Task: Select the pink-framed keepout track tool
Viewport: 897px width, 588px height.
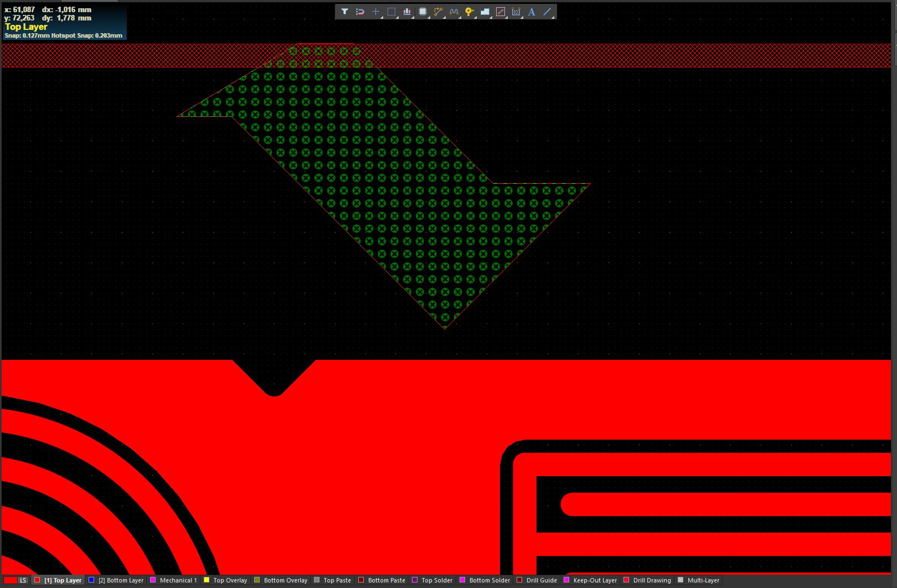Action: [x=501, y=12]
